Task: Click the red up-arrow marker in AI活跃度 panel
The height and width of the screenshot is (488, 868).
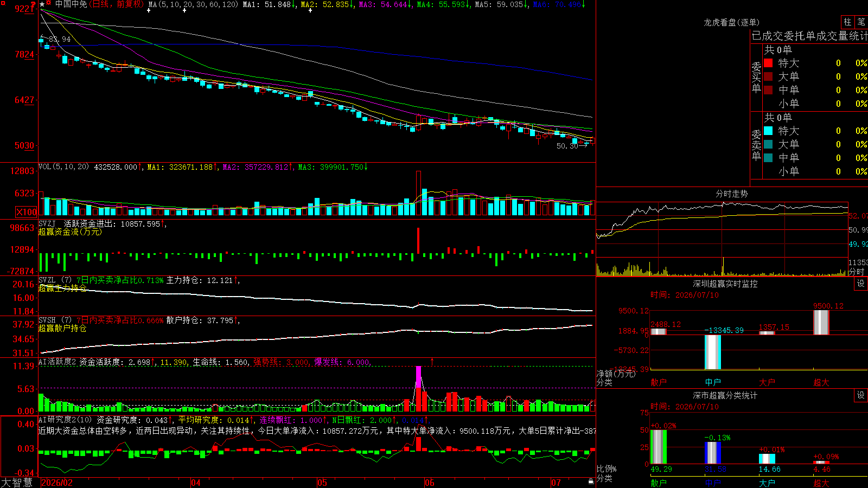Action: click(432, 361)
